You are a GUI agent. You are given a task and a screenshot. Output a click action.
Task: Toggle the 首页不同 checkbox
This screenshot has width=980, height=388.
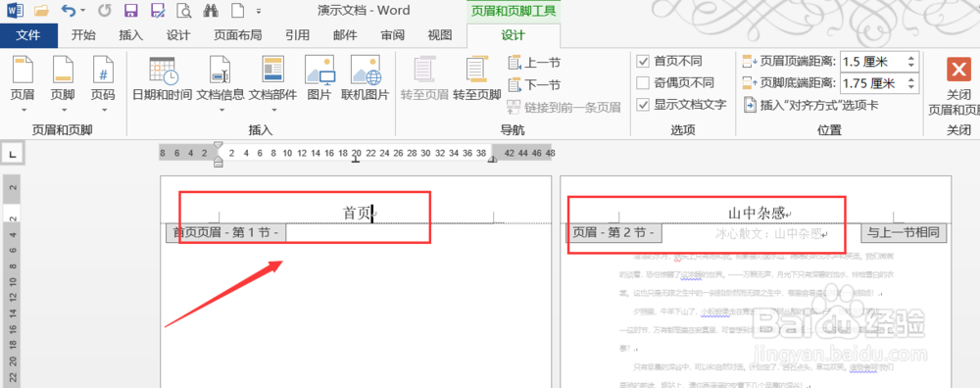643,61
